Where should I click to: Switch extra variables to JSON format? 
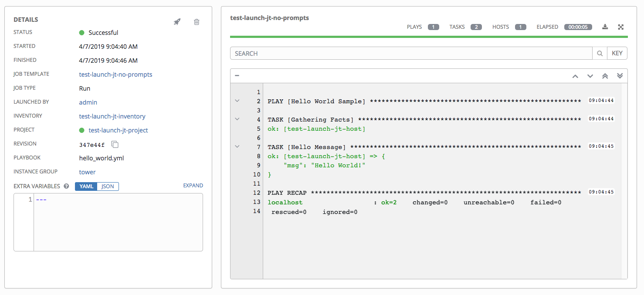[x=108, y=186]
